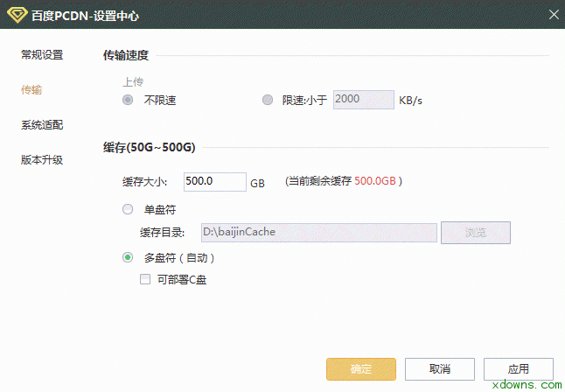The width and height of the screenshot is (565, 392).
Task: Click the 应用 apply button
Action: 518,369
